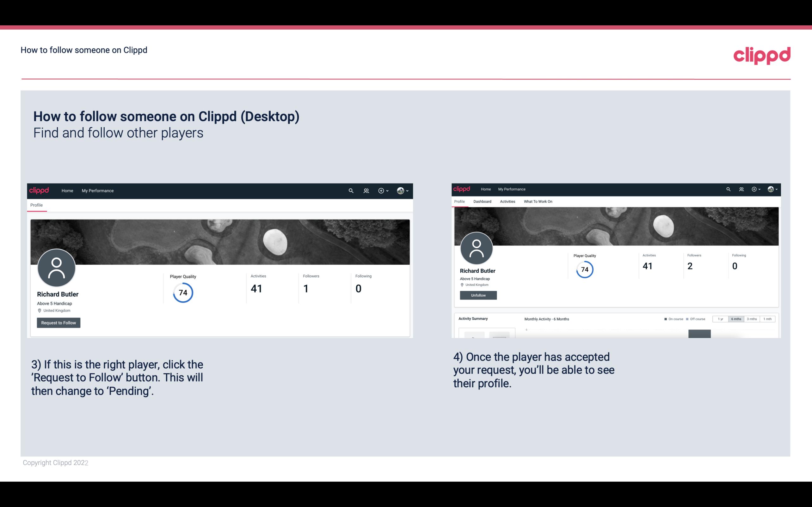Click the location pin icon on profile
This screenshot has width=812, height=507.
coord(39,311)
